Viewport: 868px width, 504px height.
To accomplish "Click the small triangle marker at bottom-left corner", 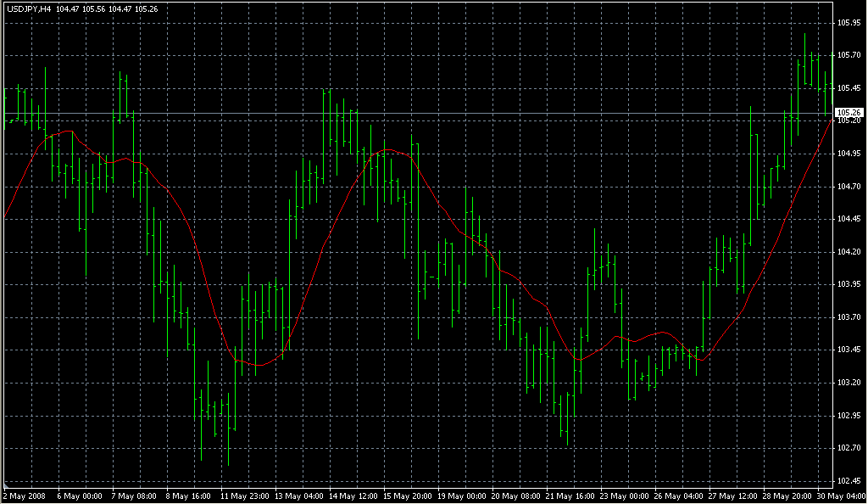I will (x=6, y=484).
